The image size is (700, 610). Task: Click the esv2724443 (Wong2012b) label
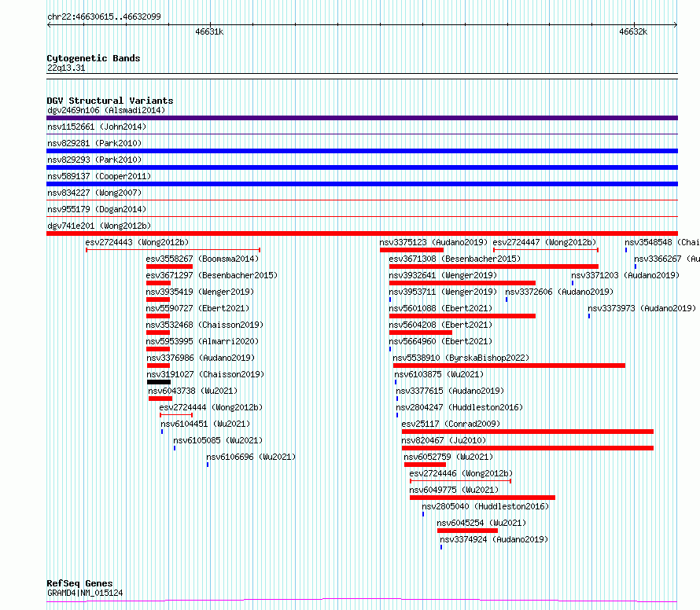(x=137, y=242)
